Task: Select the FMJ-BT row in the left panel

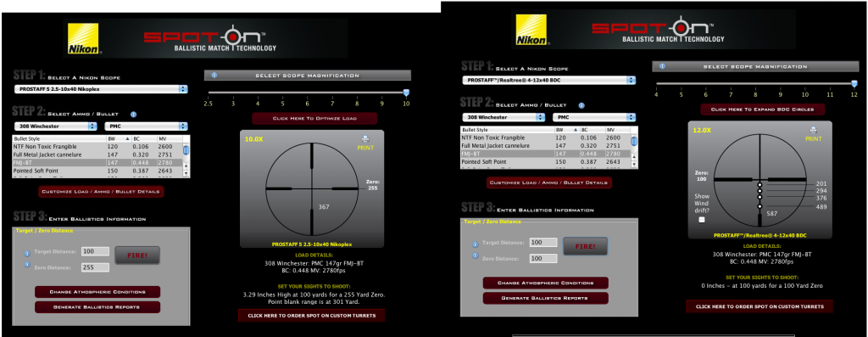Action: tap(97, 163)
